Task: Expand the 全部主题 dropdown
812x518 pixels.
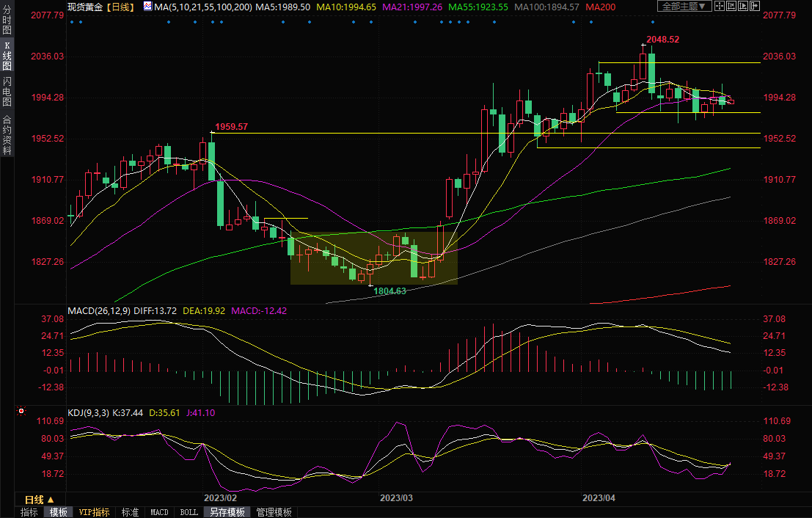Action: click(x=683, y=7)
